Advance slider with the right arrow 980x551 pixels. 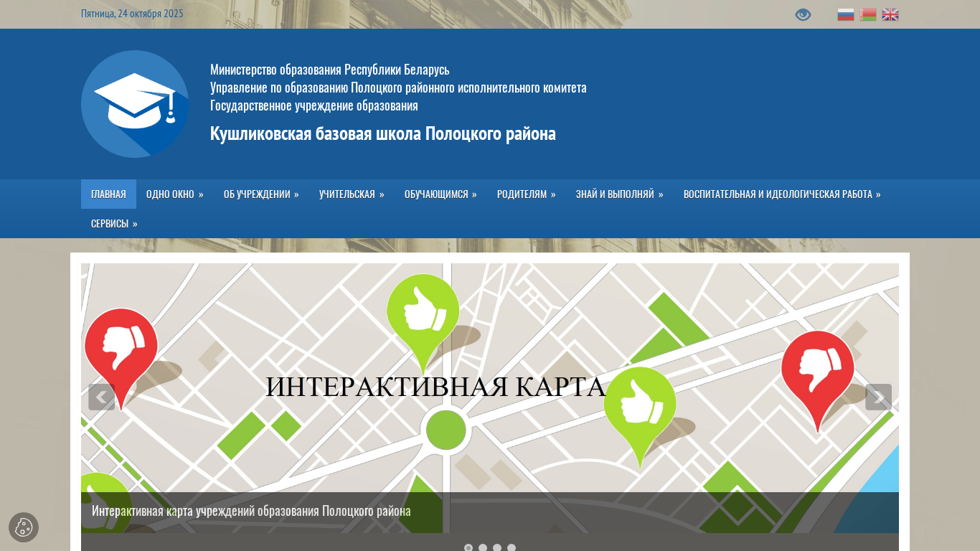tap(878, 397)
